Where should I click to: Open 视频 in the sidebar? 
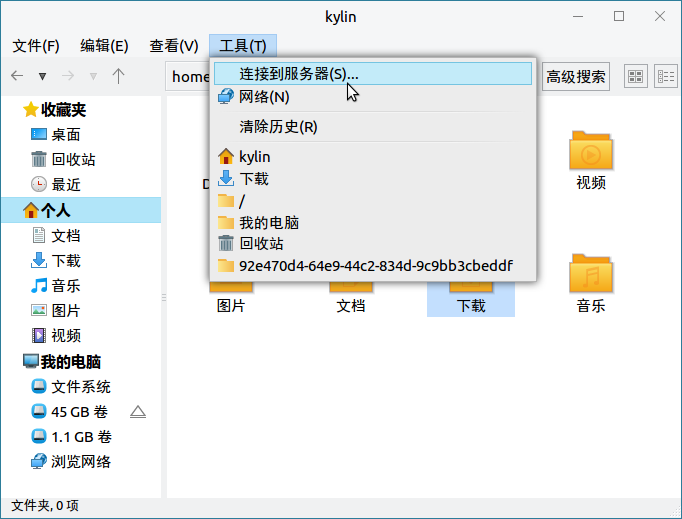(x=56, y=335)
